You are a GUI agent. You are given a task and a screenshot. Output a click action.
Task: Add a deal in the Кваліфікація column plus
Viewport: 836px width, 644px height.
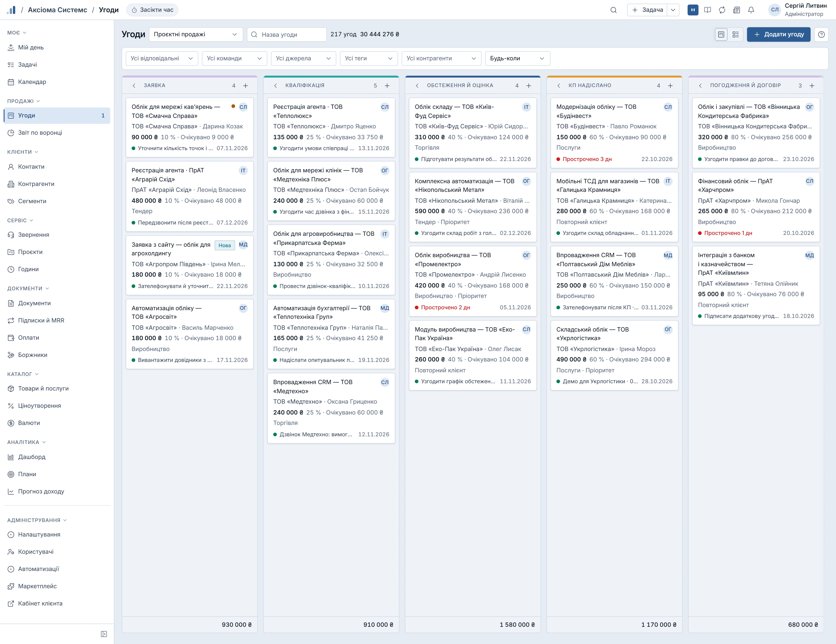pos(387,86)
